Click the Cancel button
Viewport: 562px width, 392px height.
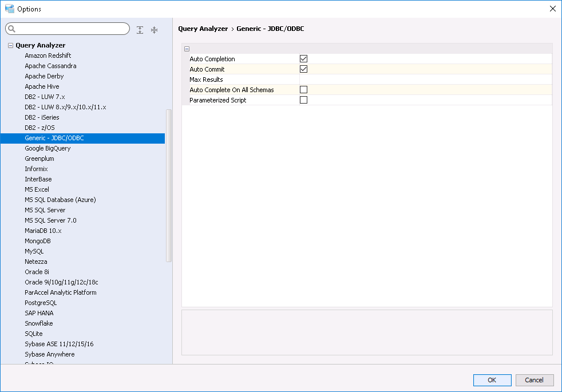click(534, 380)
